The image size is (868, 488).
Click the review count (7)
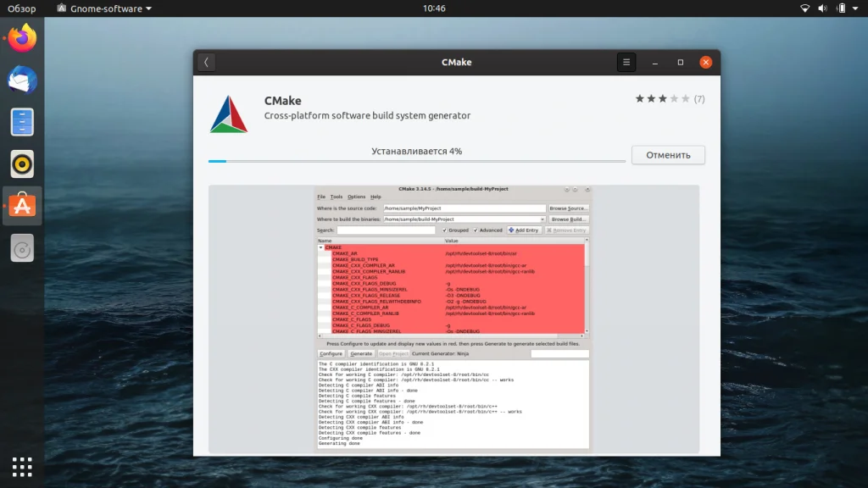699,99
